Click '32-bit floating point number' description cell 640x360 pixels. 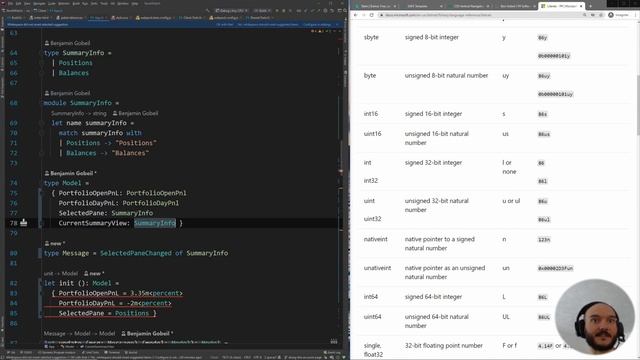(x=444, y=345)
